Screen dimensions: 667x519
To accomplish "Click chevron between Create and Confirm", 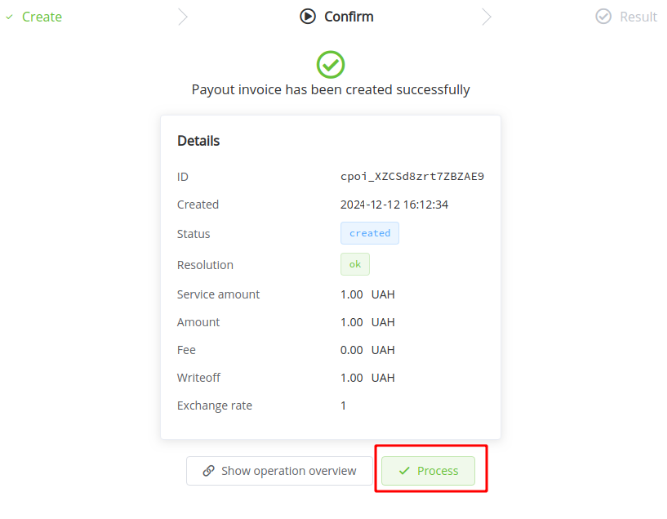I will (182, 16).
